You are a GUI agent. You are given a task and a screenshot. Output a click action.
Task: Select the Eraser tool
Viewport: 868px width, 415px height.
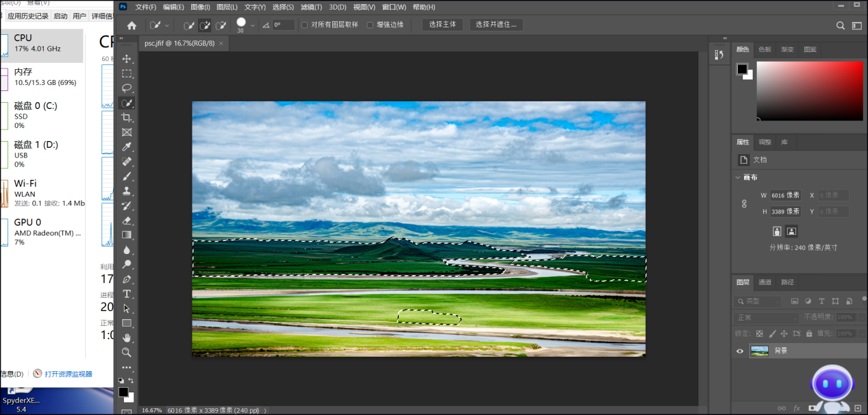pos(127,221)
